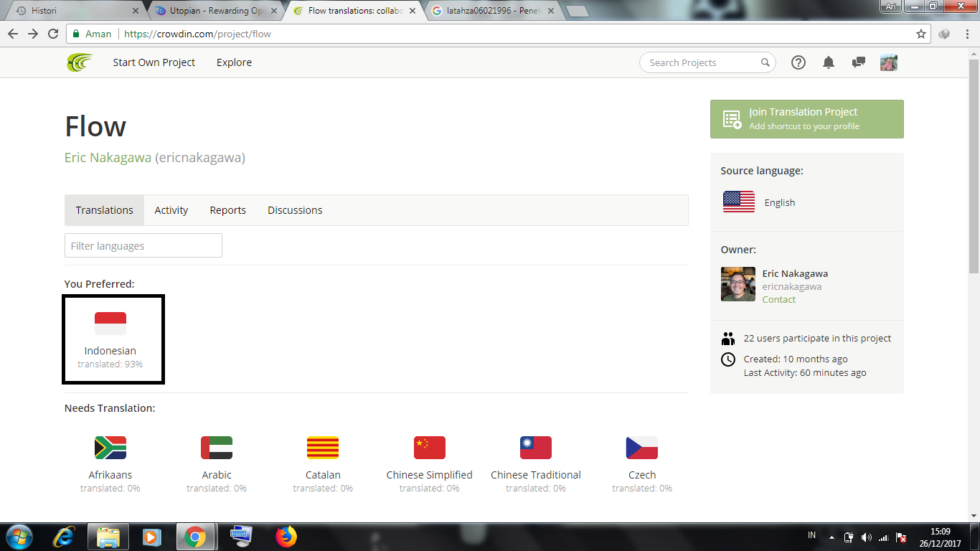Launch Internet Explorer from taskbar
The height and width of the screenshot is (551, 980).
(65, 537)
